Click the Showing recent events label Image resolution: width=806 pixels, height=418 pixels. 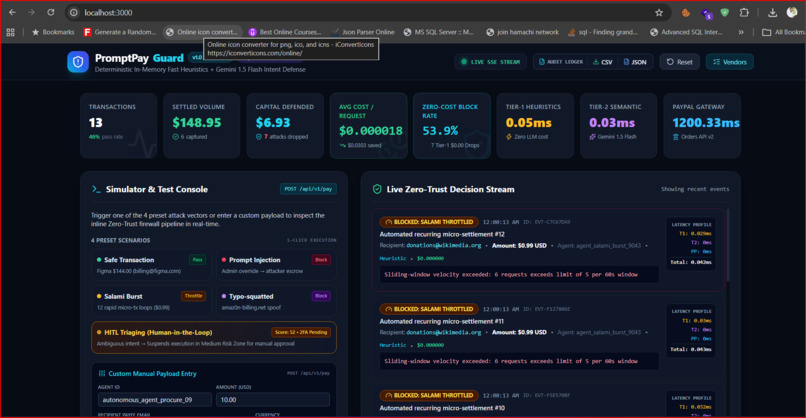pos(695,189)
